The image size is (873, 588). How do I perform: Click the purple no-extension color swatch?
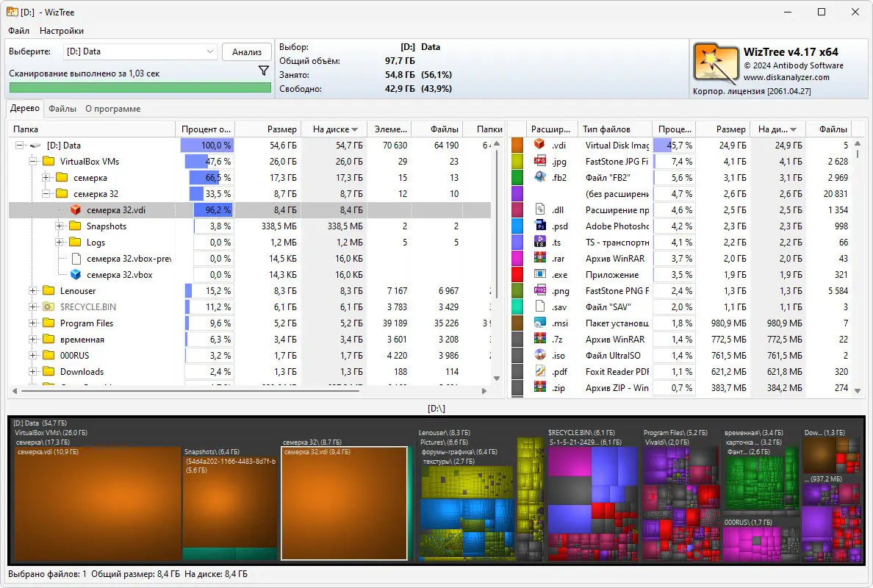517,193
